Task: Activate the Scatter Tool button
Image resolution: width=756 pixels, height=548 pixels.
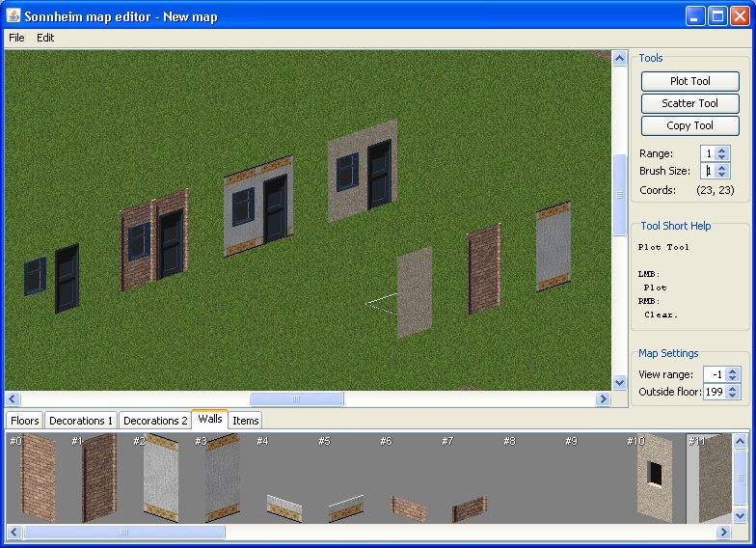Action: pyautogui.click(x=689, y=103)
